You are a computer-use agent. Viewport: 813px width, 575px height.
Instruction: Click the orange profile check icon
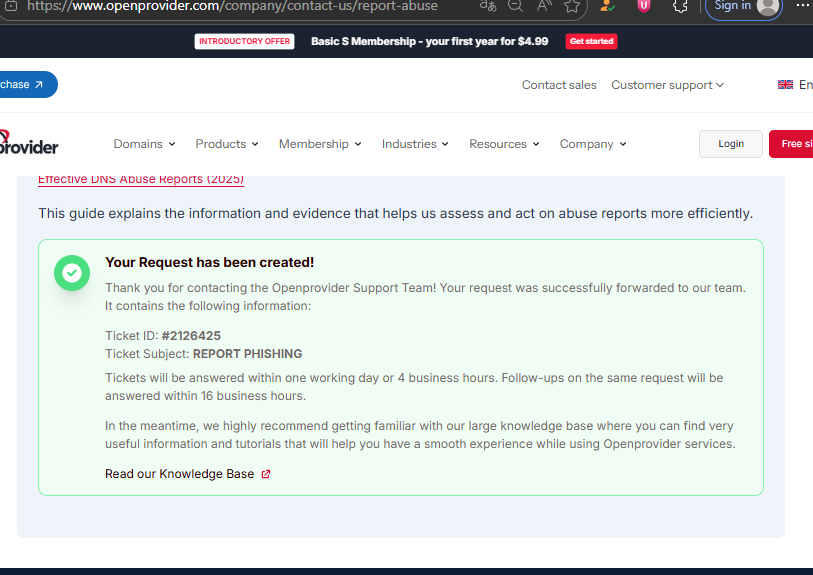tap(607, 6)
